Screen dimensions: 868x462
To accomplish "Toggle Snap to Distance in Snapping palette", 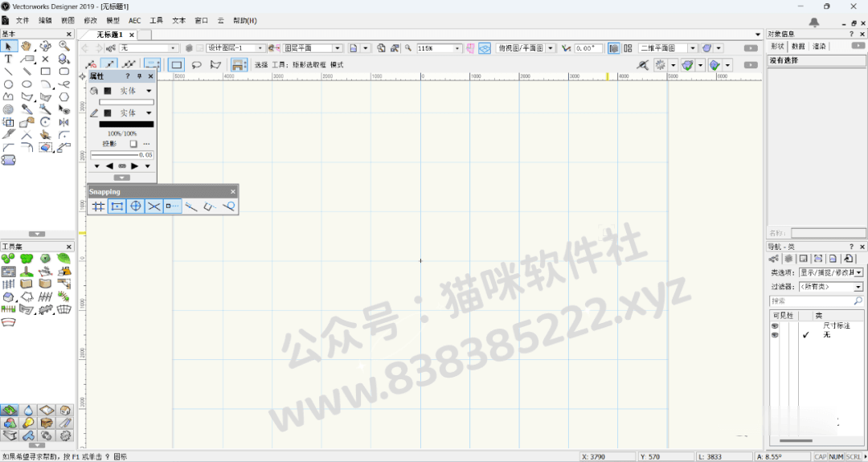I will tap(191, 206).
